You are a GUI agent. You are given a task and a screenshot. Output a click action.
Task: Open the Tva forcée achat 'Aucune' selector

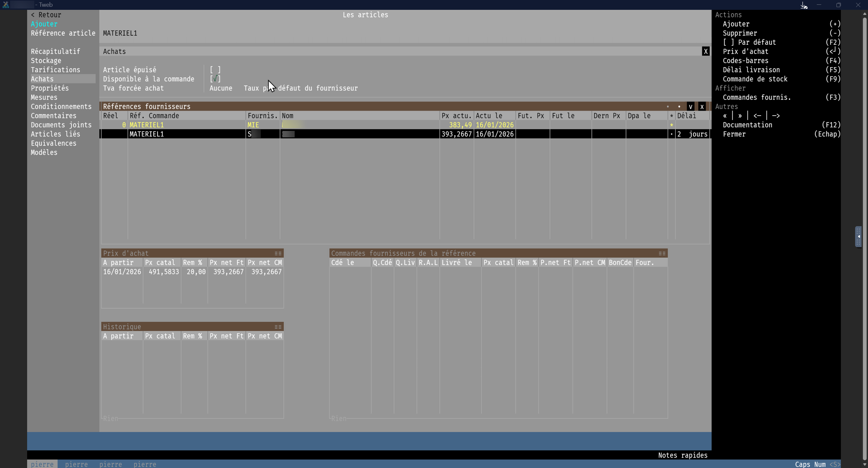pyautogui.click(x=221, y=88)
